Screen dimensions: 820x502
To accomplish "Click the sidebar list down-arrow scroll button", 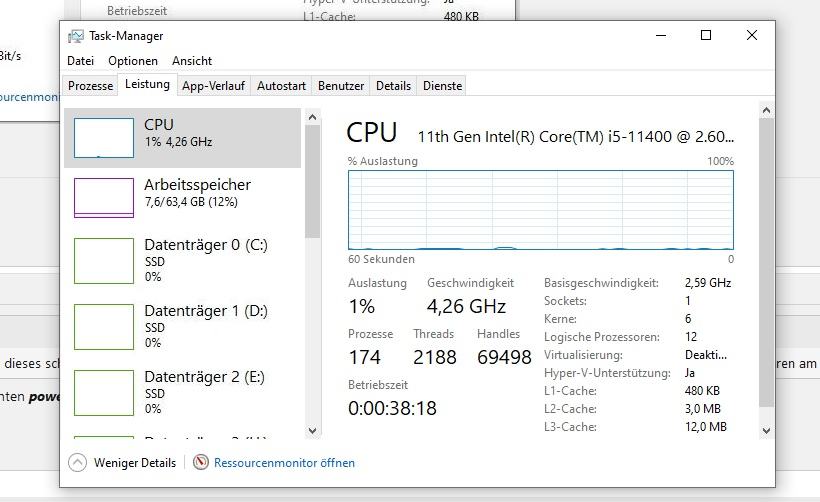I will coord(313,431).
